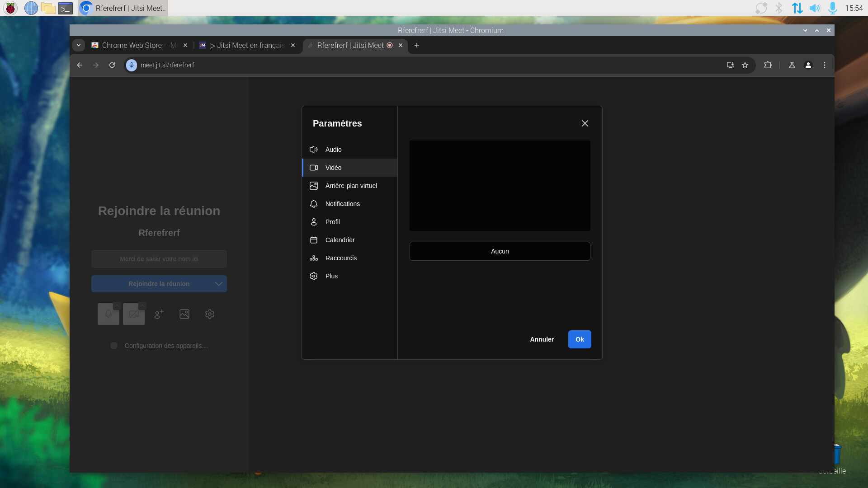This screenshot has height=488, width=868.
Task: Click the black video preview area
Action: point(500,186)
